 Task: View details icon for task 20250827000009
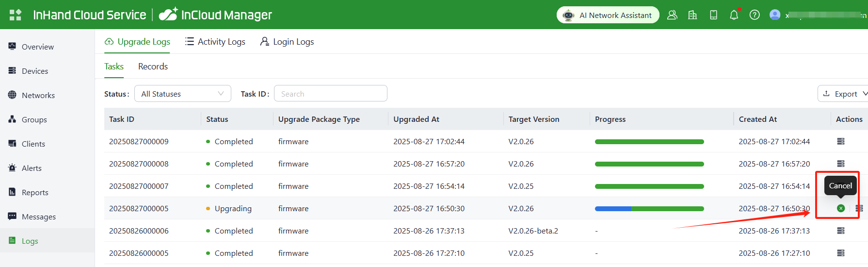[841, 141]
